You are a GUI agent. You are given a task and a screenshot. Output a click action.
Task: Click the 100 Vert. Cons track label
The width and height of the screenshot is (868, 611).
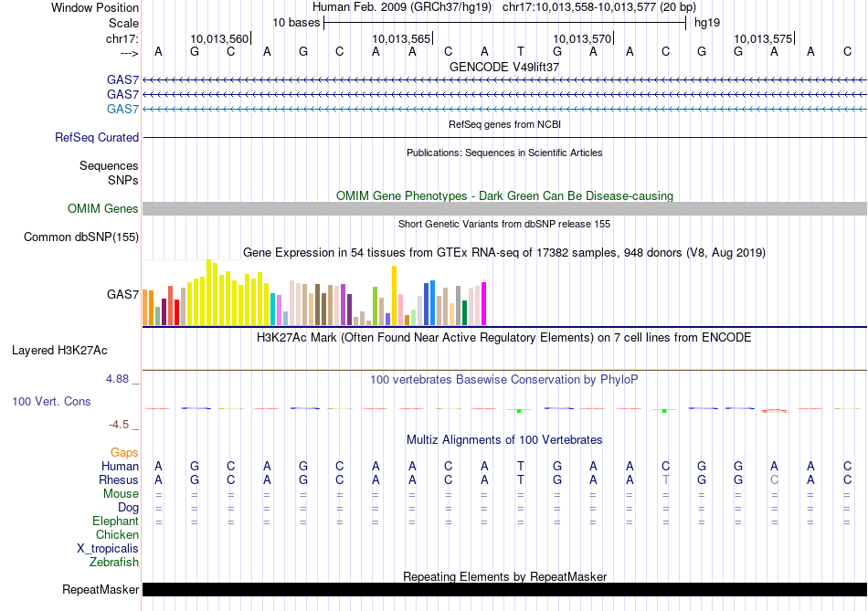[51, 402]
